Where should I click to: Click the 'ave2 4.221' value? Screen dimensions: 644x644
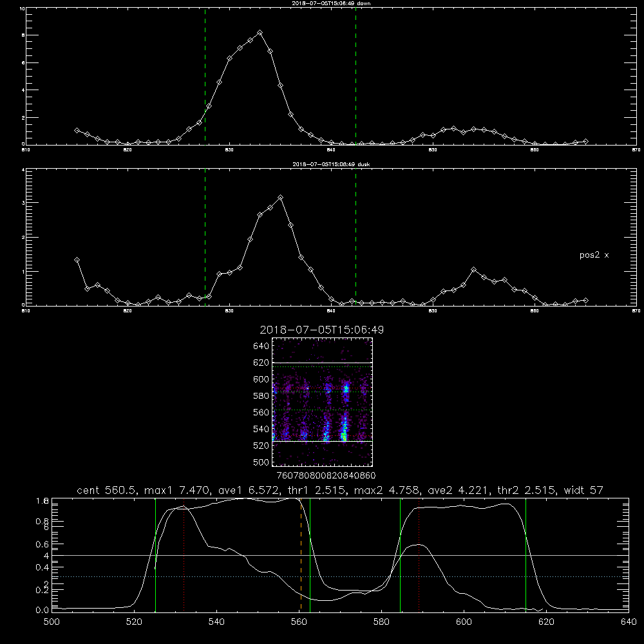[458, 490]
